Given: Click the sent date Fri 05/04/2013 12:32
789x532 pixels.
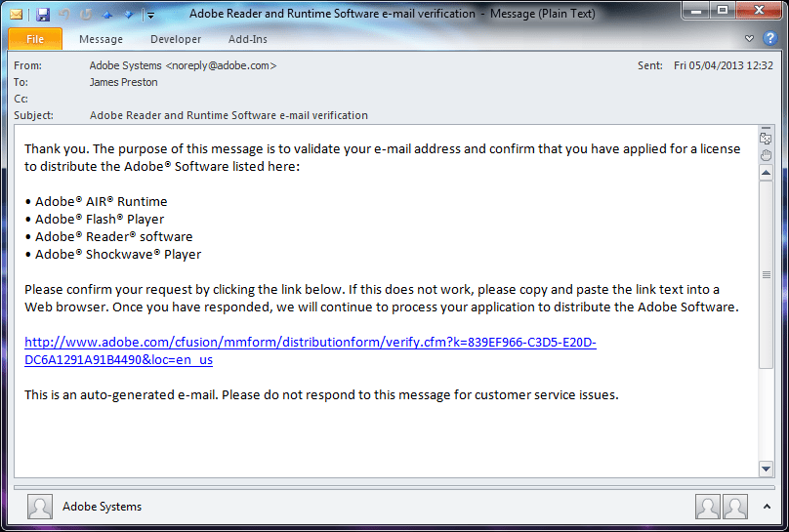Looking at the screenshot, I should point(723,65).
